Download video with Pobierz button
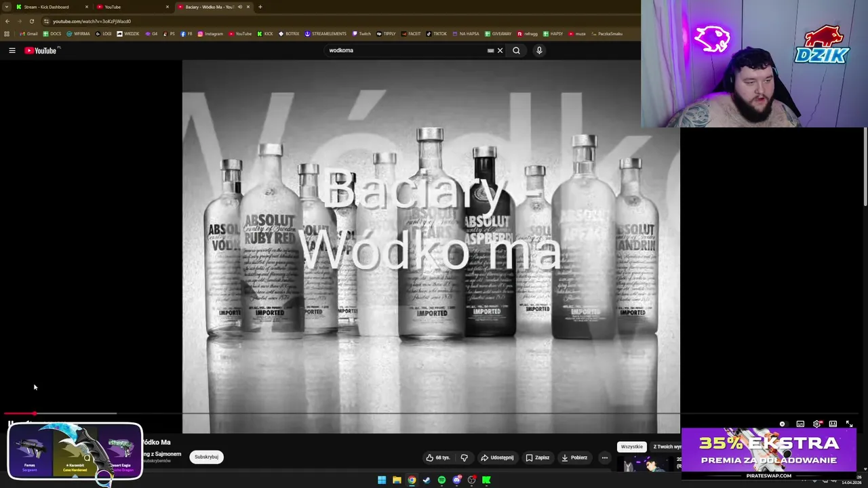Screen dimensions: 868x488 coord(574,457)
